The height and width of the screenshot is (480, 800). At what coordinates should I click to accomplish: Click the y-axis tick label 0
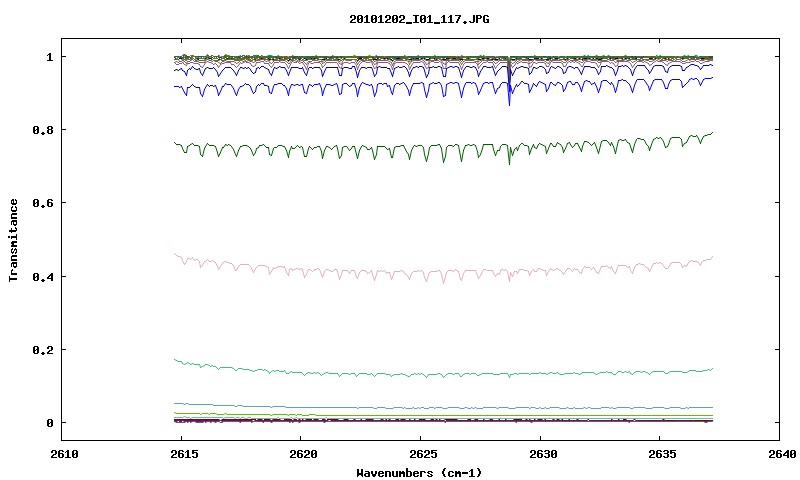coord(49,423)
